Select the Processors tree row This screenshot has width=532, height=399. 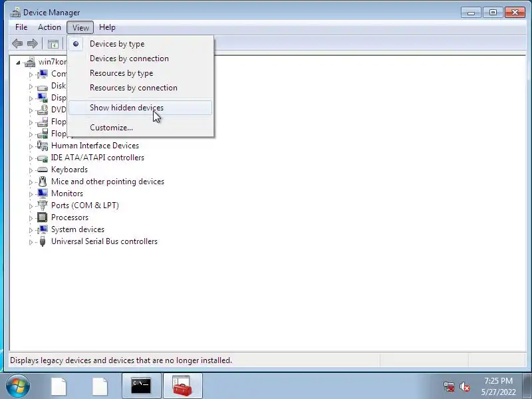[70, 217]
